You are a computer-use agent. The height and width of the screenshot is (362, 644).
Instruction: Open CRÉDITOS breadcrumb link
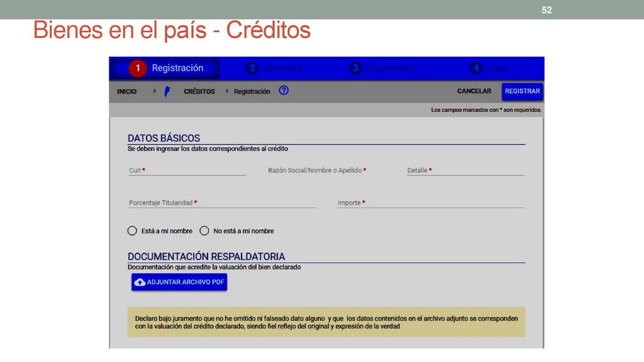[x=199, y=92]
